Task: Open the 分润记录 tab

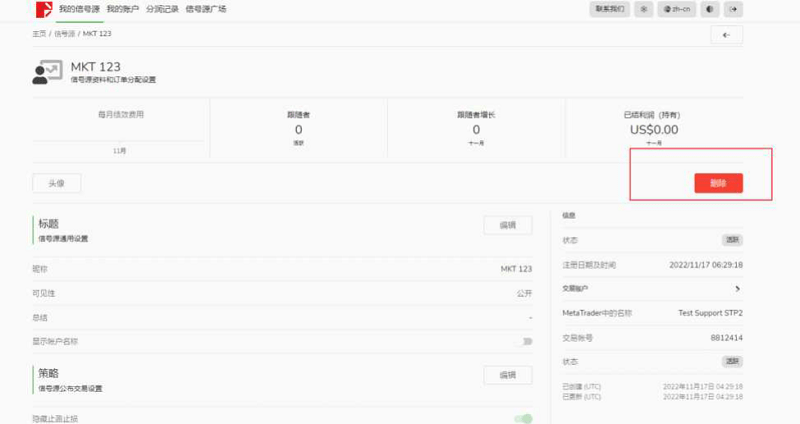Action: [x=162, y=9]
